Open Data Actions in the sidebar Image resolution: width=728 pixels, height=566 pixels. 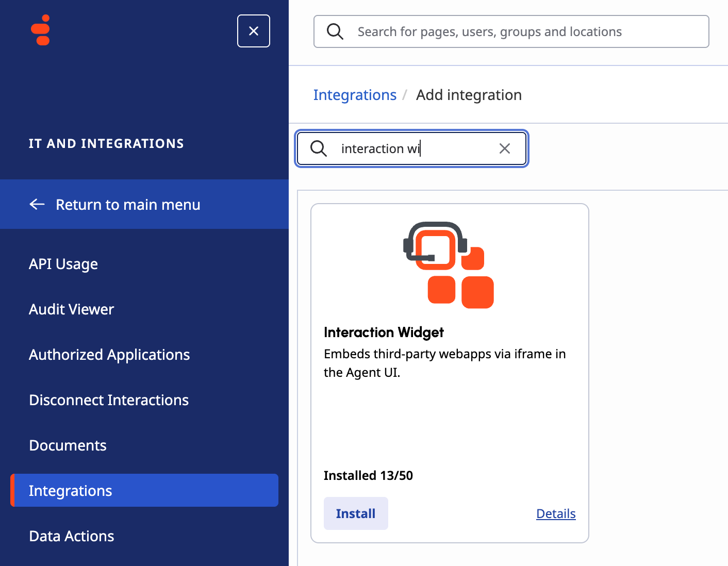(72, 536)
